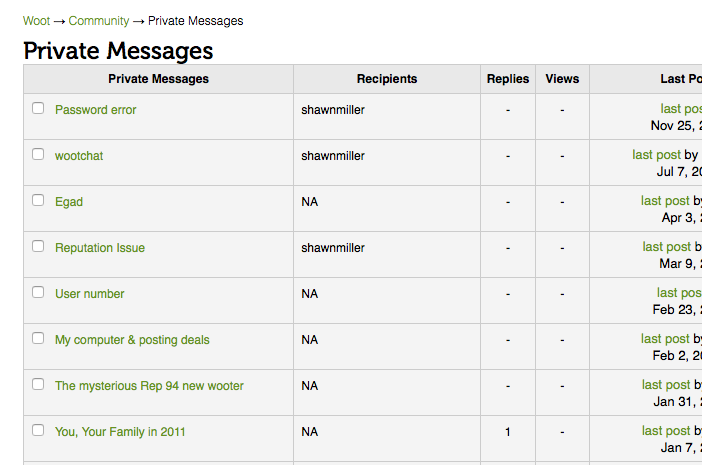The width and height of the screenshot is (702, 465).
Task: Tick the Egad message checkbox
Action: click(38, 200)
